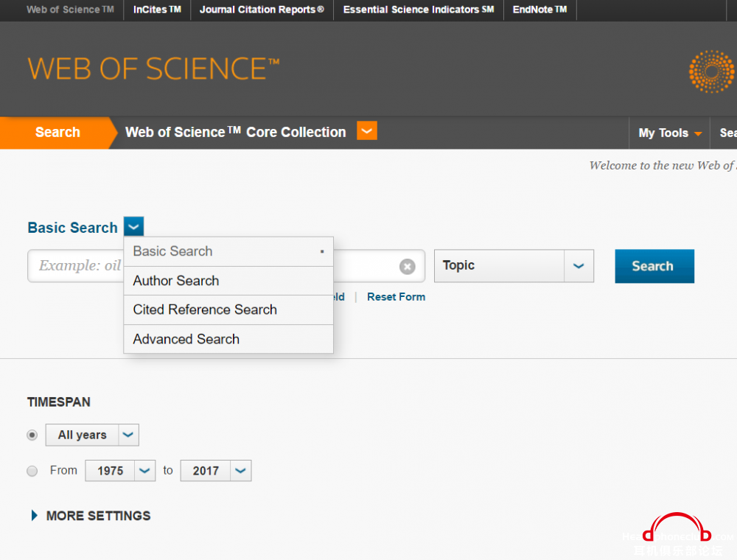Choose Cited Reference Search menu item
The width and height of the screenshot is (737, 560).
(228, 310)
